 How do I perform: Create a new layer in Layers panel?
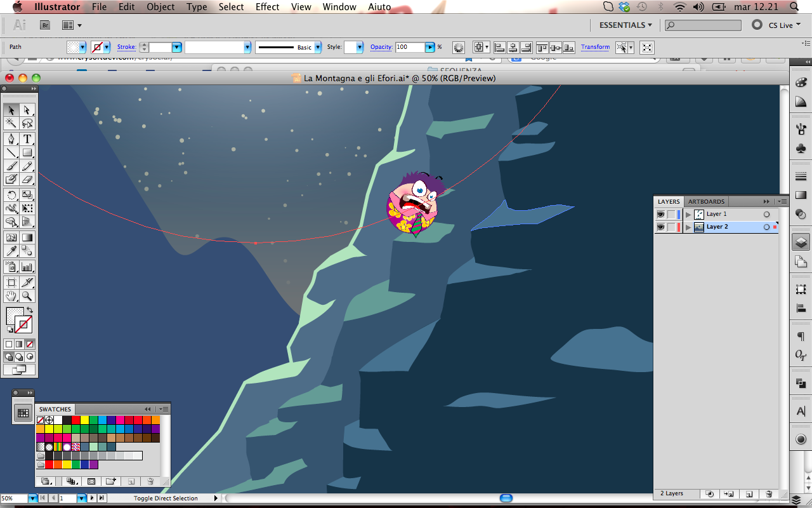pos(749,493)
